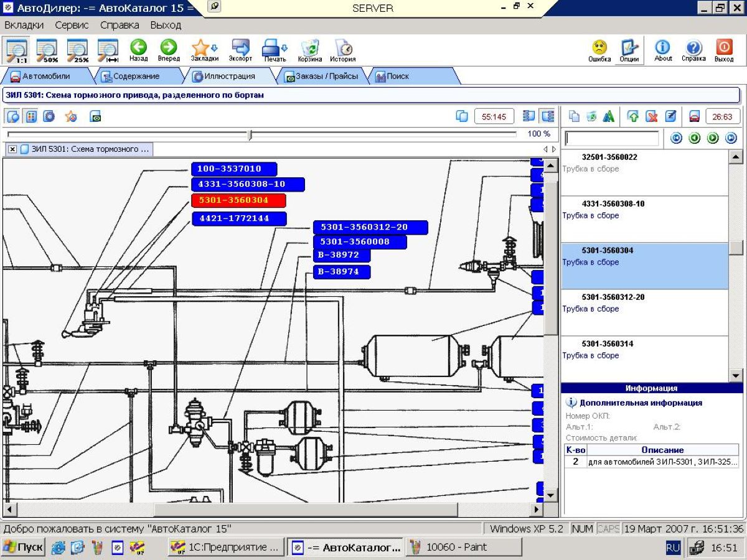747x560 pixels.
Task: Toggle the rightmost panel layout icon
Action: [548, 116]
